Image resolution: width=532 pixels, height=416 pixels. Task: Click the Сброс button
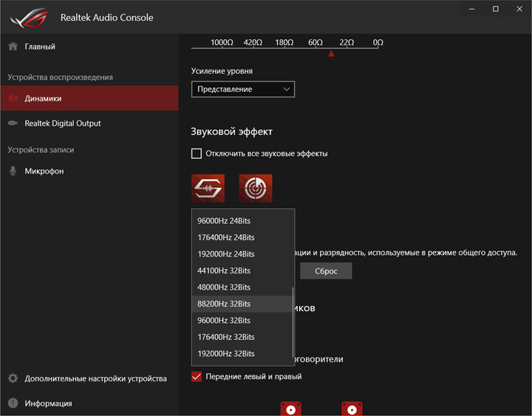click(326, 271)
